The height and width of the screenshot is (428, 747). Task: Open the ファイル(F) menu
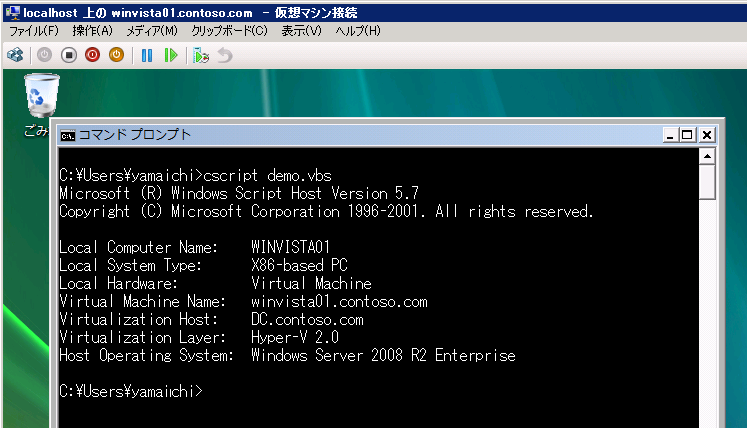tap(33, 31)
